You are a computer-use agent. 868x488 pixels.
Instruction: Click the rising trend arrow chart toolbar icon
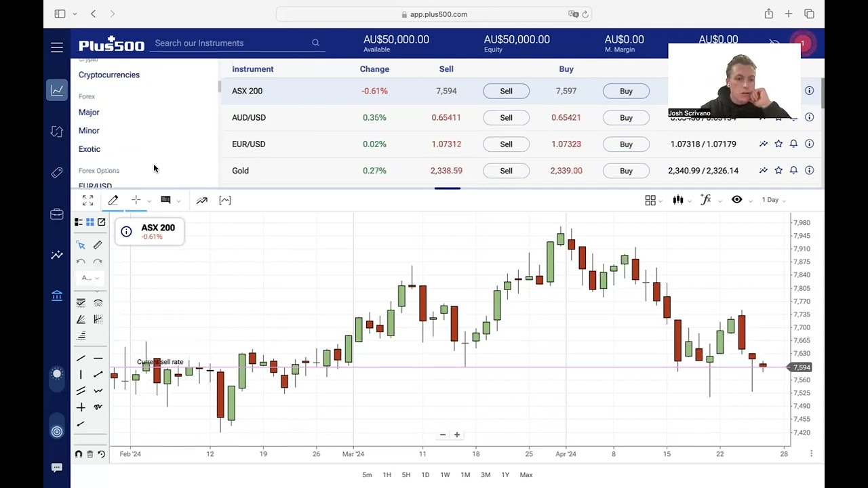pyautogui.click(x=201, y=200)
